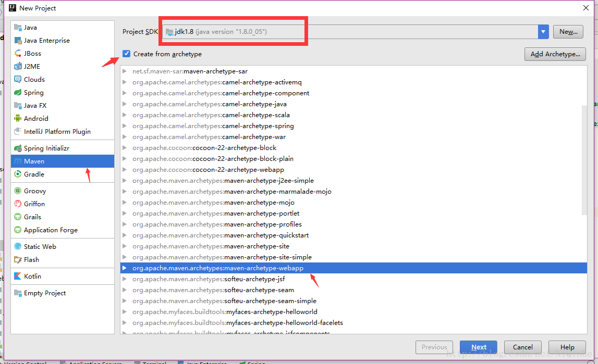This screenshot has height=364, width=598.
Task: Uncheck Create from archetype checkbox
Action: [127, 54]
